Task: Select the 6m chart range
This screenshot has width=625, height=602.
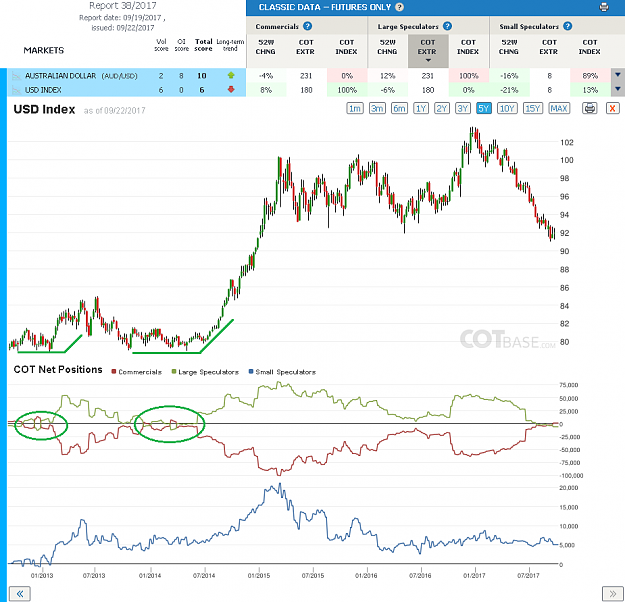Action: click(x=399, y=108)
